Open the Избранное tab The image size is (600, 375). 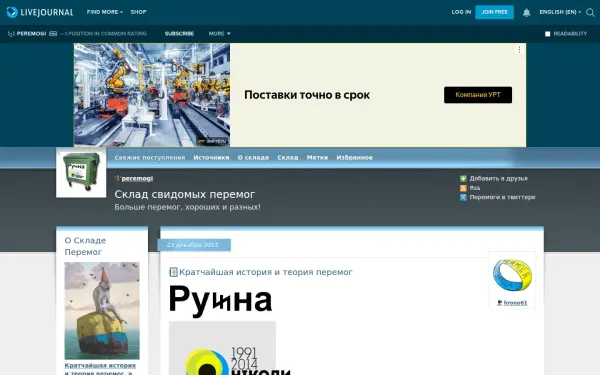(354, 158)
